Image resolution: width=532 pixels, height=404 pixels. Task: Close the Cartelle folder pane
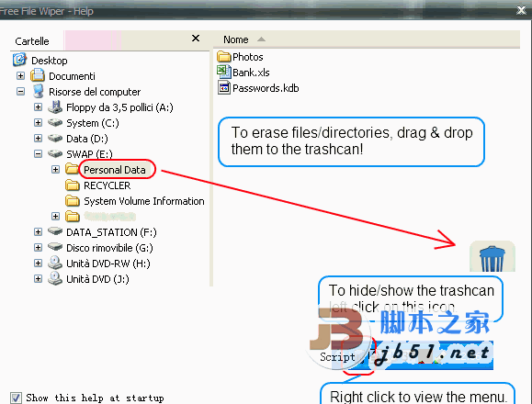coord(196,38)
